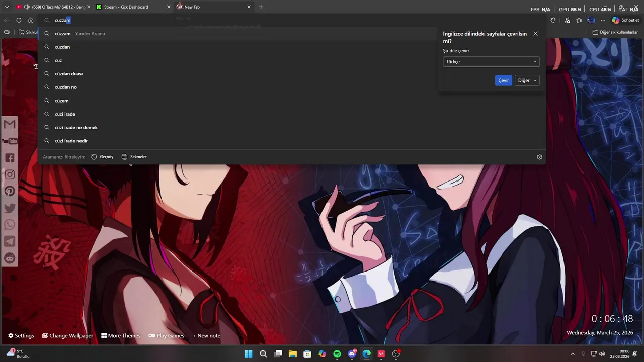
Task: Open the Twitter sidebar shortcut
Action: [x=10, y=208]
